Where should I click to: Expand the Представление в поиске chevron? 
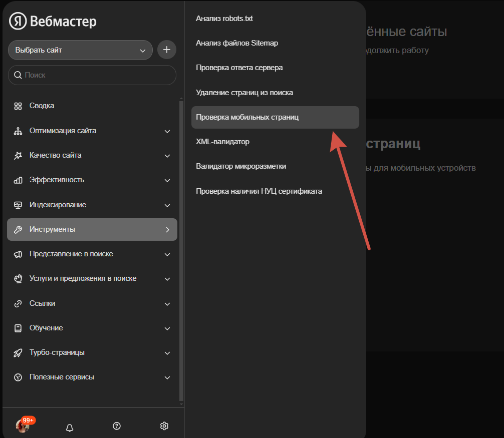pos(167,255)
